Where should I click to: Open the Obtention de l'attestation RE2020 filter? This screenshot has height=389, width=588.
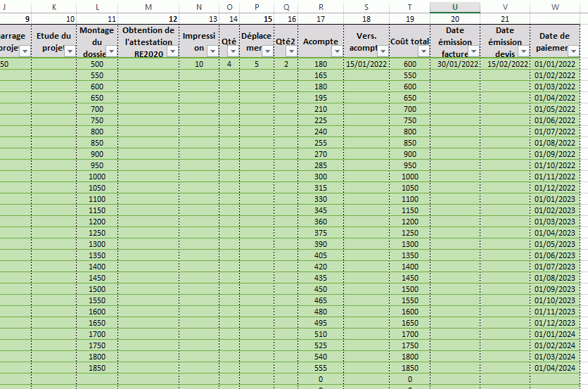point(172,51)
